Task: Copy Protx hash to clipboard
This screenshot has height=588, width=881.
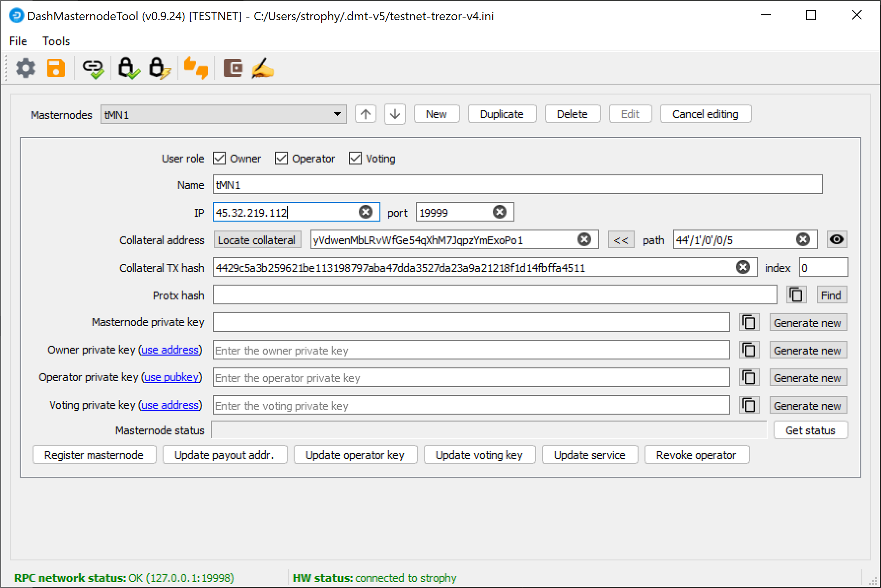Action: (797, 295)
